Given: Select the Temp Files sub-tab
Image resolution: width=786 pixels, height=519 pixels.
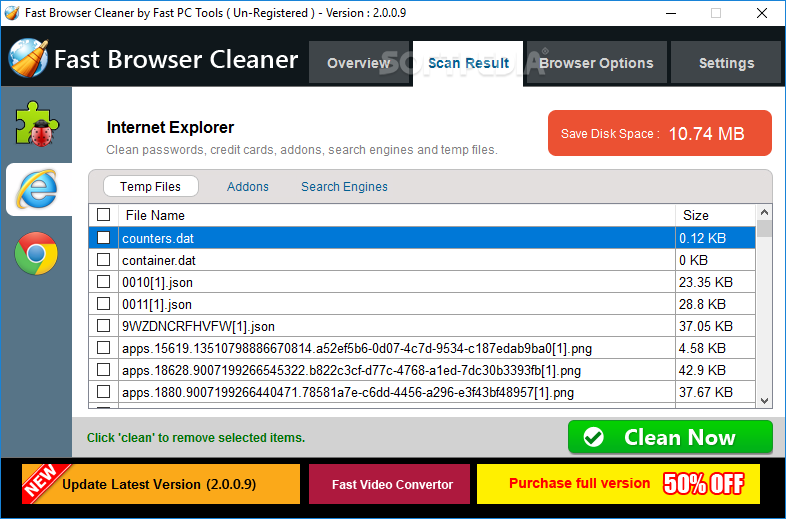Looking at the screenshot, I should [150, 187].
